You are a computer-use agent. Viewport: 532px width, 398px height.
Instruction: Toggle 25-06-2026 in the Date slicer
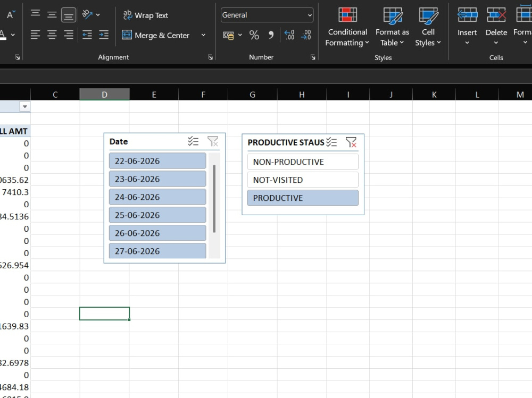(x=157, y=215)
